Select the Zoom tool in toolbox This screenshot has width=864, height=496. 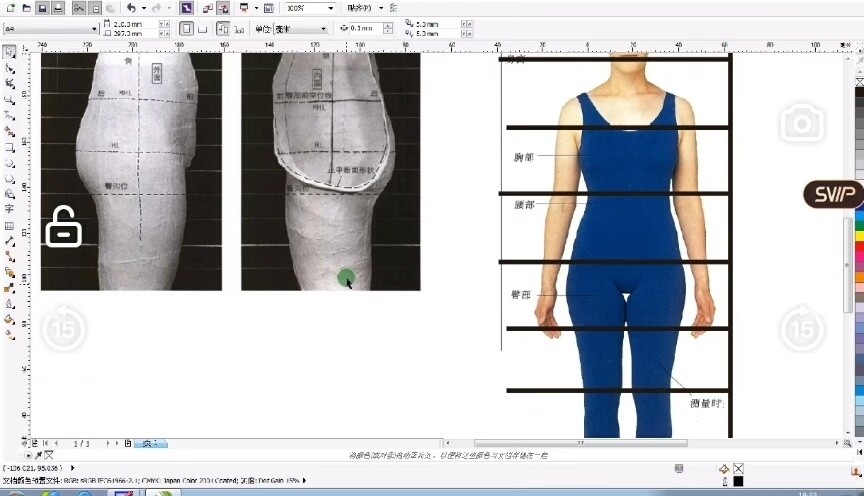tap(9, 99)
